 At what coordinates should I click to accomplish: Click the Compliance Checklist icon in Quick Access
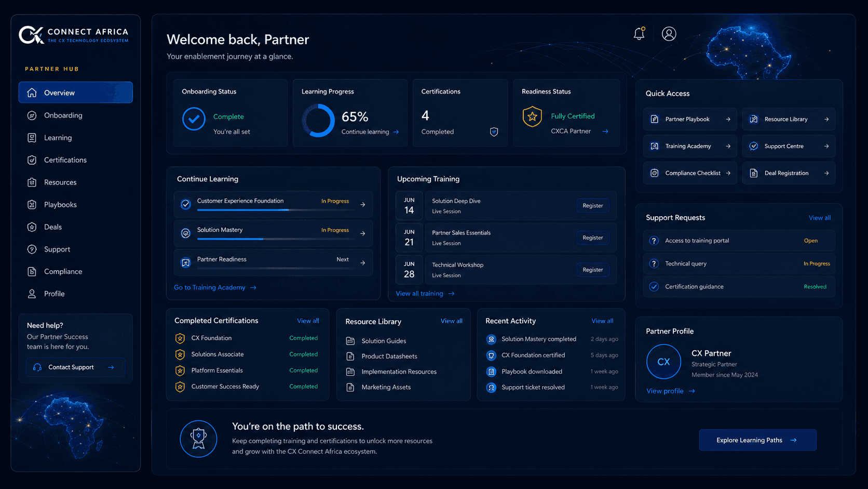(x=654, y=173)
